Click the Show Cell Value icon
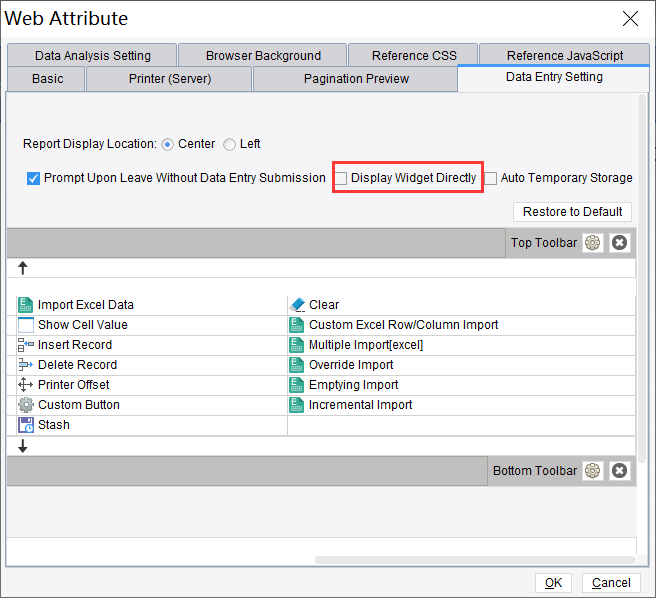The height and width of the screenshot is (598, 656). click(x=26, y=325)
